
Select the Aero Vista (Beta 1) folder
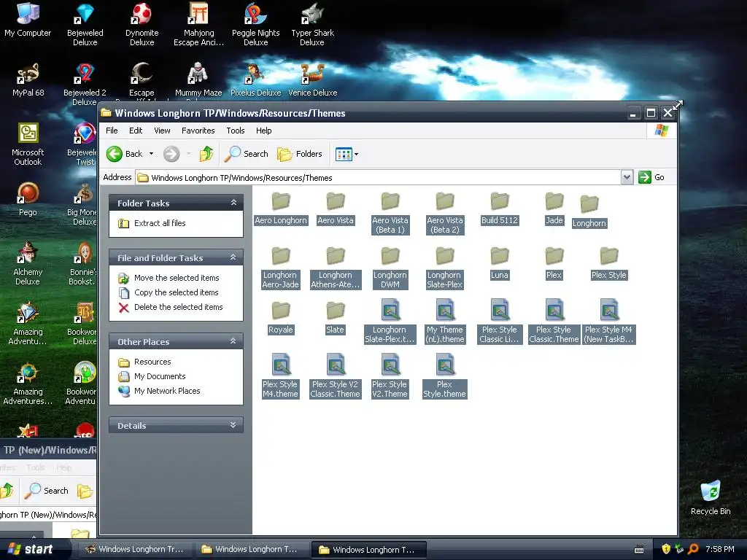tap(390, 213)
